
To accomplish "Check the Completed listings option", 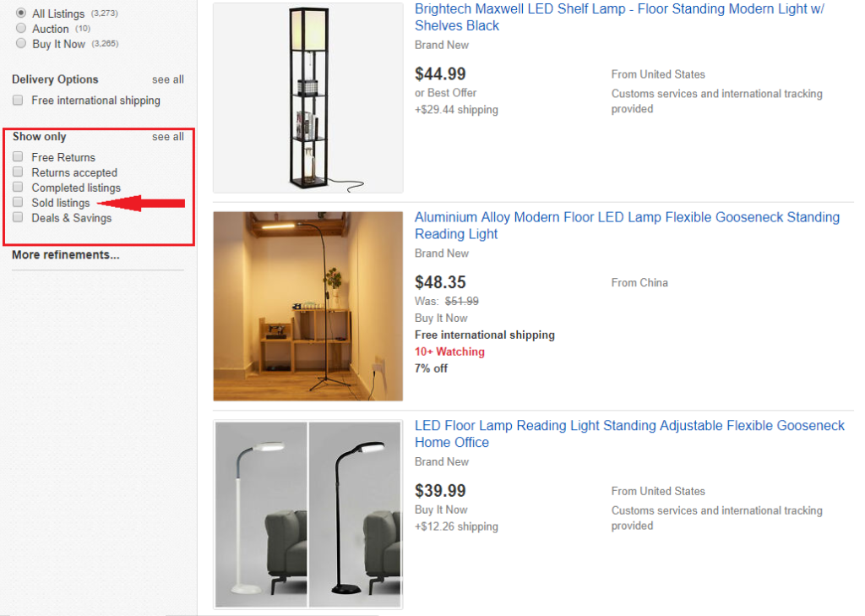I will [x=18, y=188].
